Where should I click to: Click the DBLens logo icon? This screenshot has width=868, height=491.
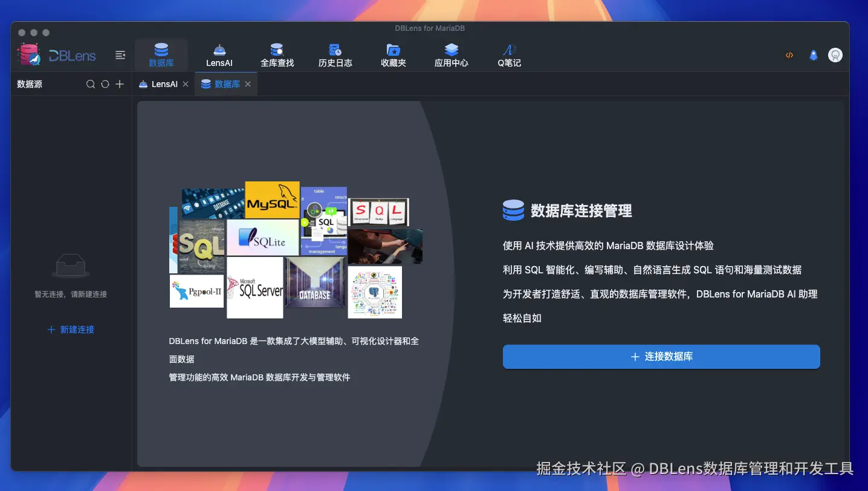click(29, 55)
